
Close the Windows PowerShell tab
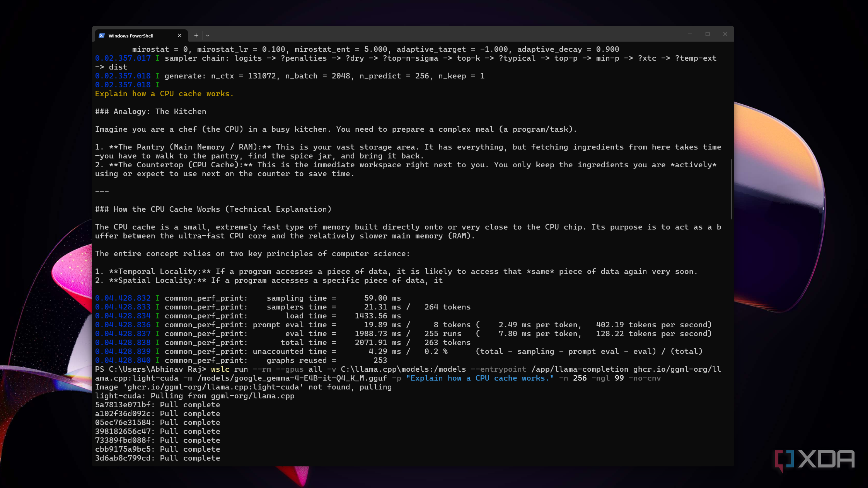coord(179,36)
